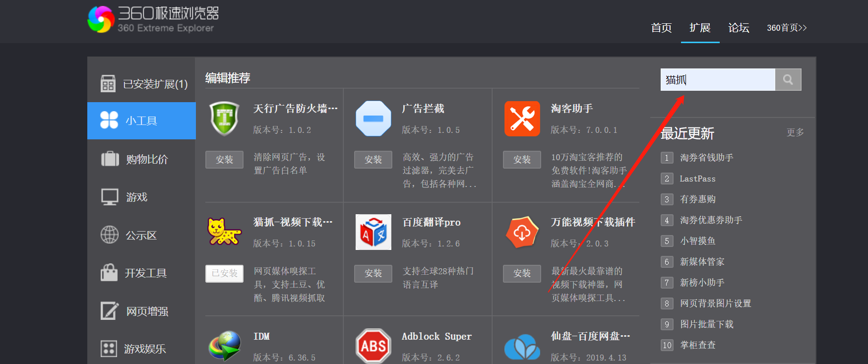Open the 游戏 category label
868x364 pixels.
tap(137, 197)
